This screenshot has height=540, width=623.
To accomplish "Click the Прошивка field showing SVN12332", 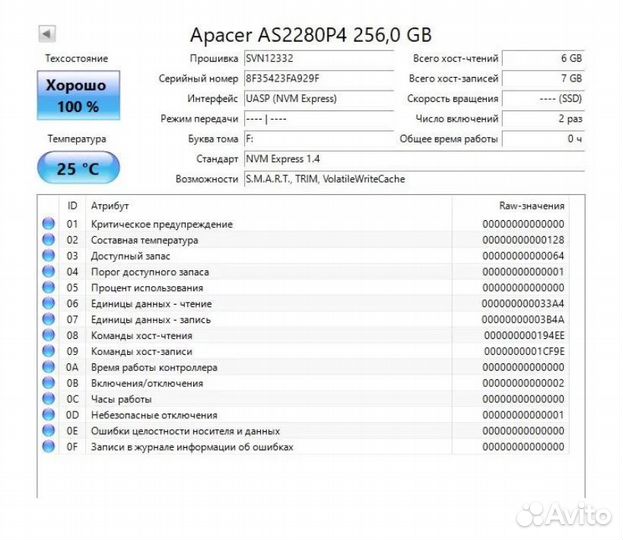I will [x=319, y=58].
